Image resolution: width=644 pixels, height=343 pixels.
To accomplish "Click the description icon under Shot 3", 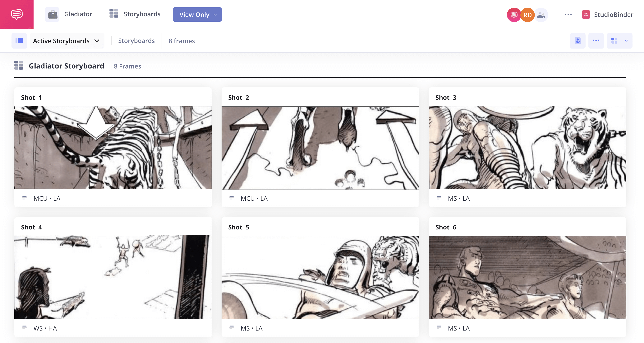I will [439, 198].
